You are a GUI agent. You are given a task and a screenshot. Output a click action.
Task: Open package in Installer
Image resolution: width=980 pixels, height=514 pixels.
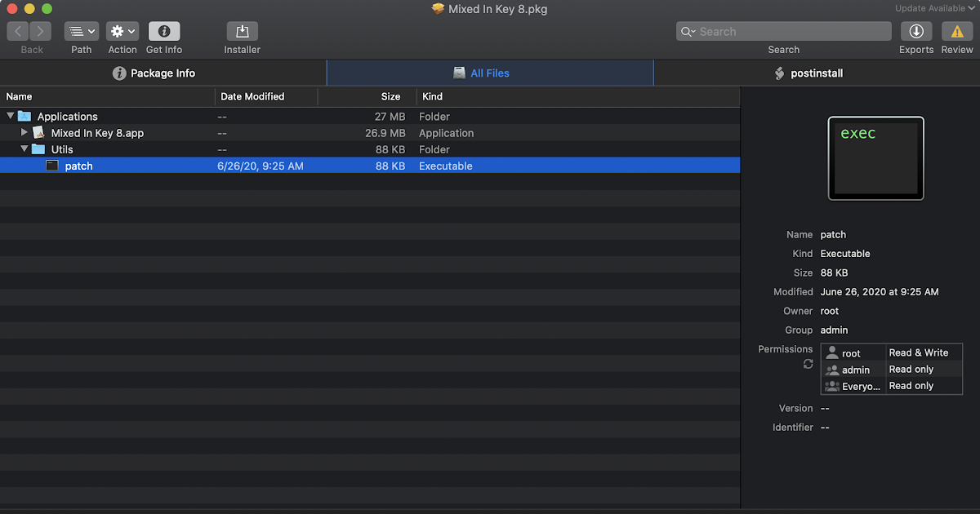coord(243,32)
